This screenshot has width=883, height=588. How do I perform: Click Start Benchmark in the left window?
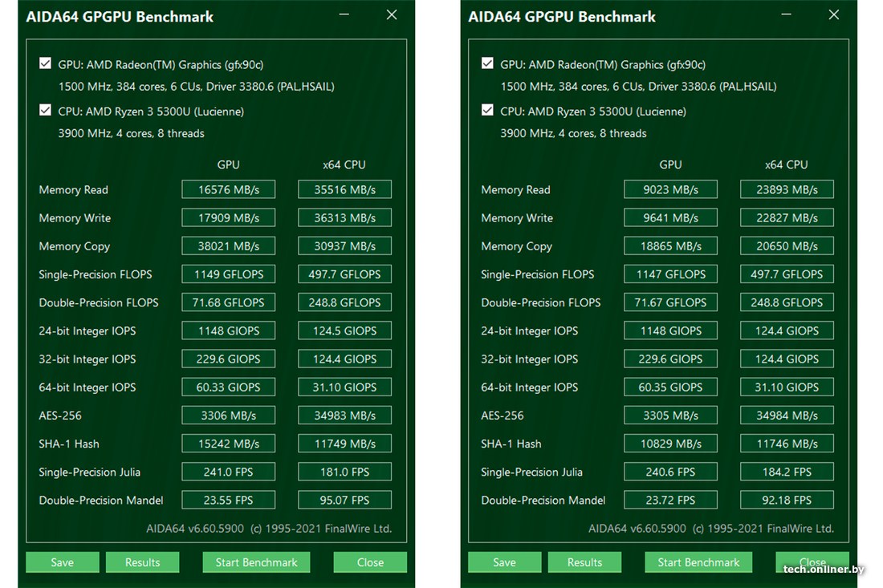coord(256,562)
